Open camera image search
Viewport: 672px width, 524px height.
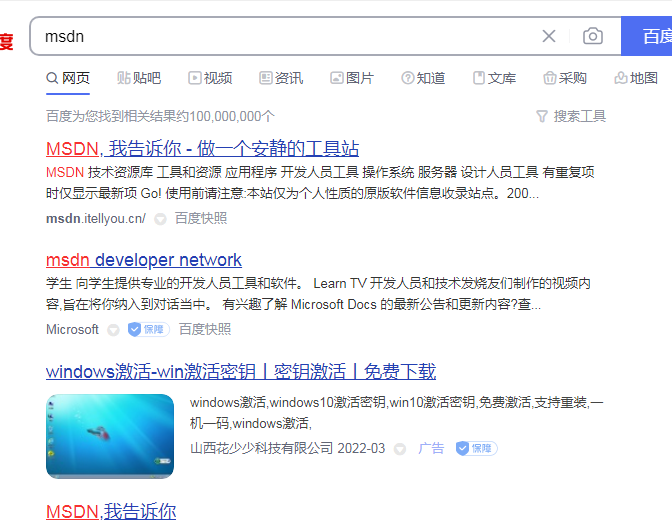[x=593, y=36]
